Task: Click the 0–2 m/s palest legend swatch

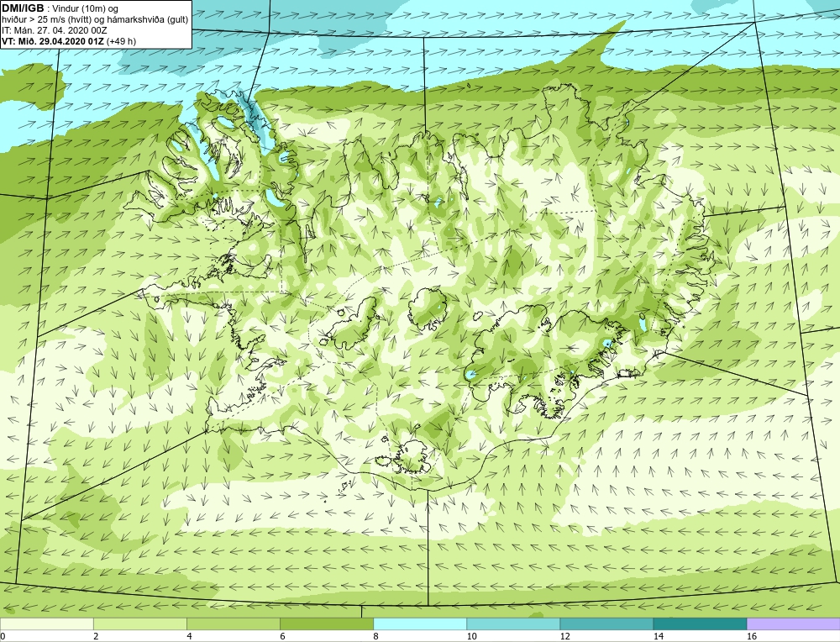Action: [46, 624]
